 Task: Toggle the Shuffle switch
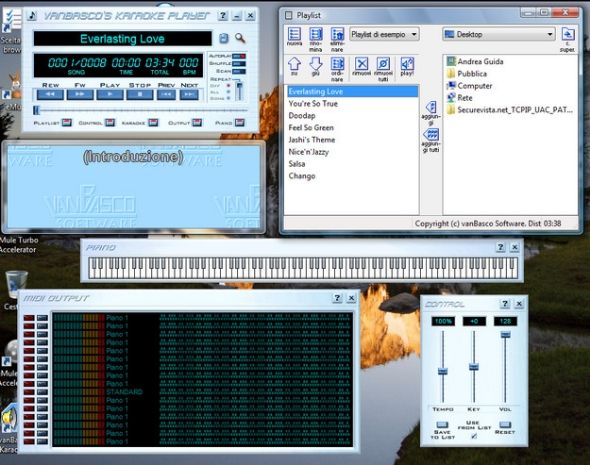(x=239, y=64)
